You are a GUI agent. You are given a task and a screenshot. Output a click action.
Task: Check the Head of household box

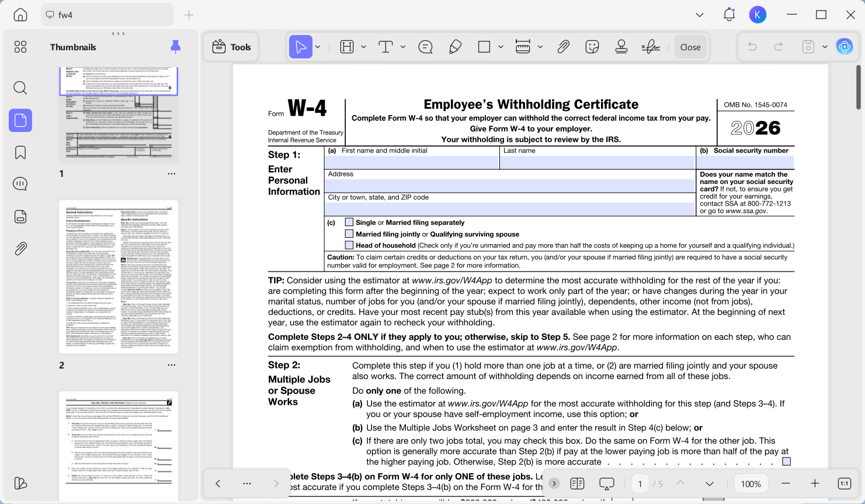pyautogui.click(x=349, y=245)
